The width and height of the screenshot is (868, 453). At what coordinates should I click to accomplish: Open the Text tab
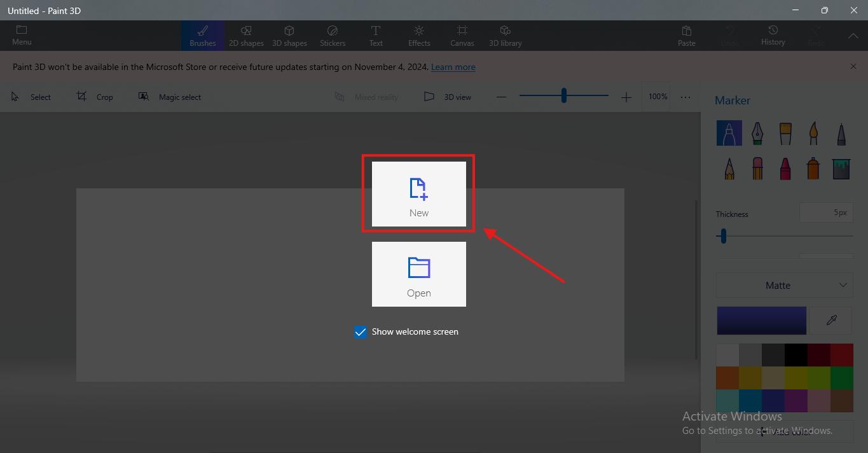pyautogui.click(x=376, y=36)
